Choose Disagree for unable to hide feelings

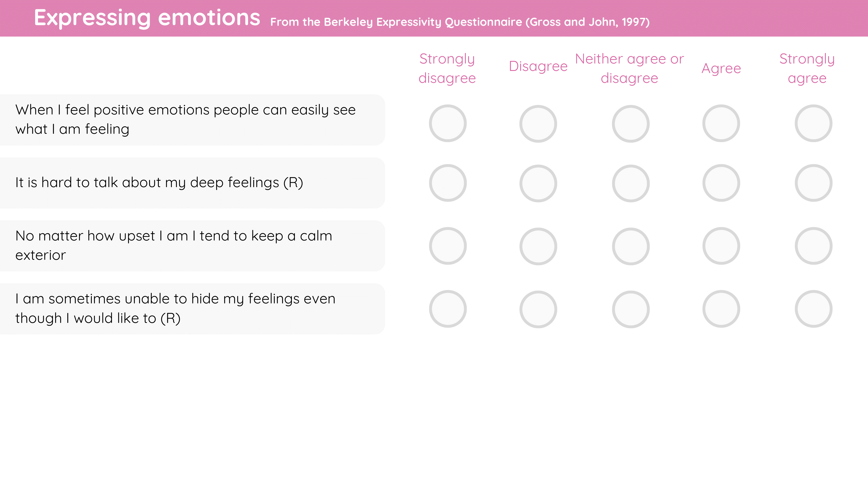point(538,309)
